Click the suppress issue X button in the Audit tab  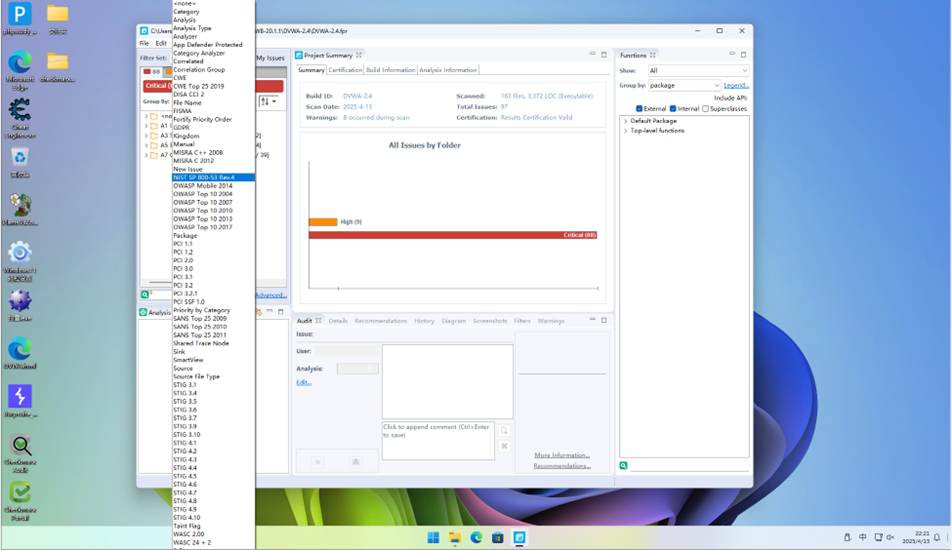(x=318, y=463)
